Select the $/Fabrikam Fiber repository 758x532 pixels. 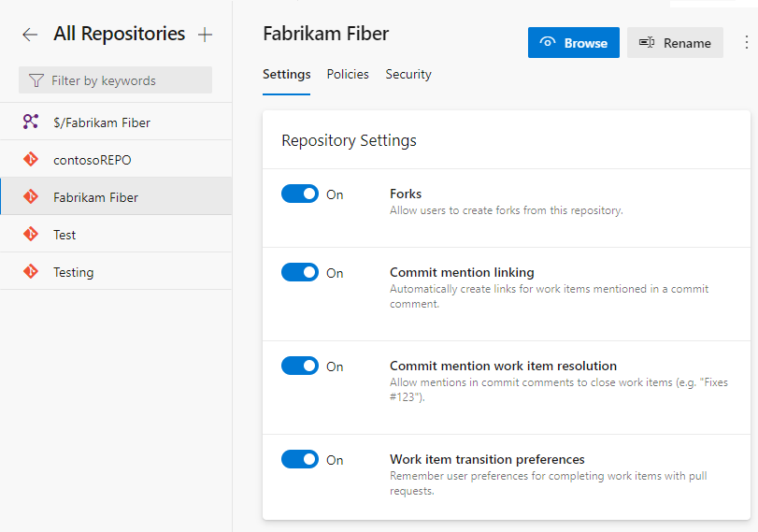(x=116, y=122)
